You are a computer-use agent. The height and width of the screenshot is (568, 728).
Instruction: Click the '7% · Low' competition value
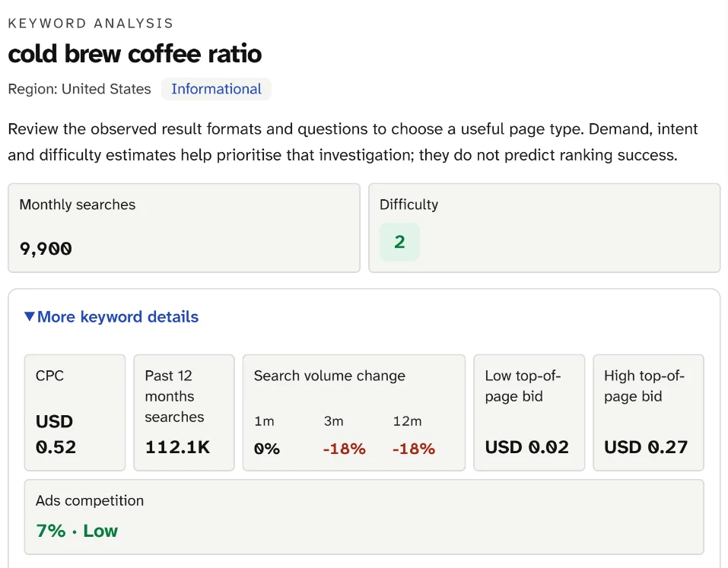click(x=77, y=531)
